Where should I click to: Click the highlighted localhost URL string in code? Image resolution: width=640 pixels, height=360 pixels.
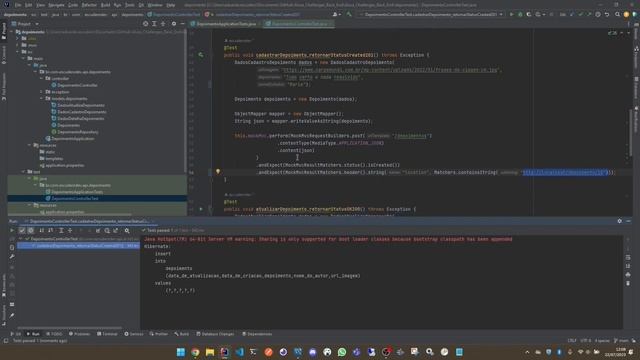[565, 172]
